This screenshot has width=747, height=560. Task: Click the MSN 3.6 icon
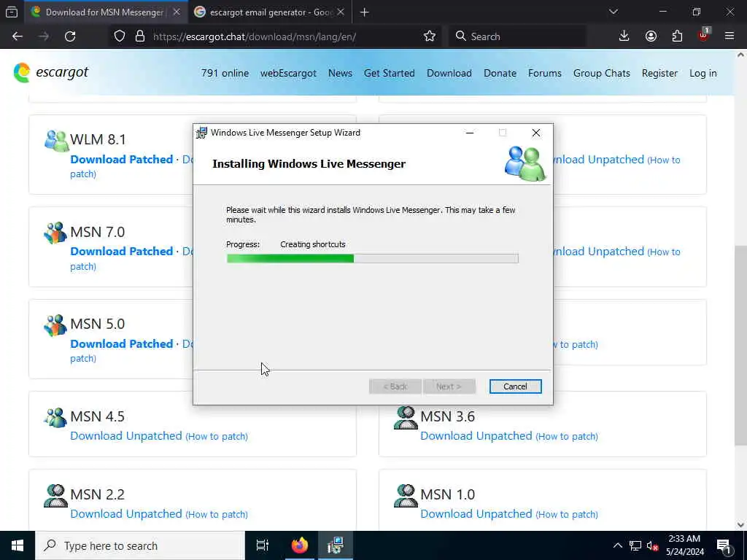coord(406,418)
